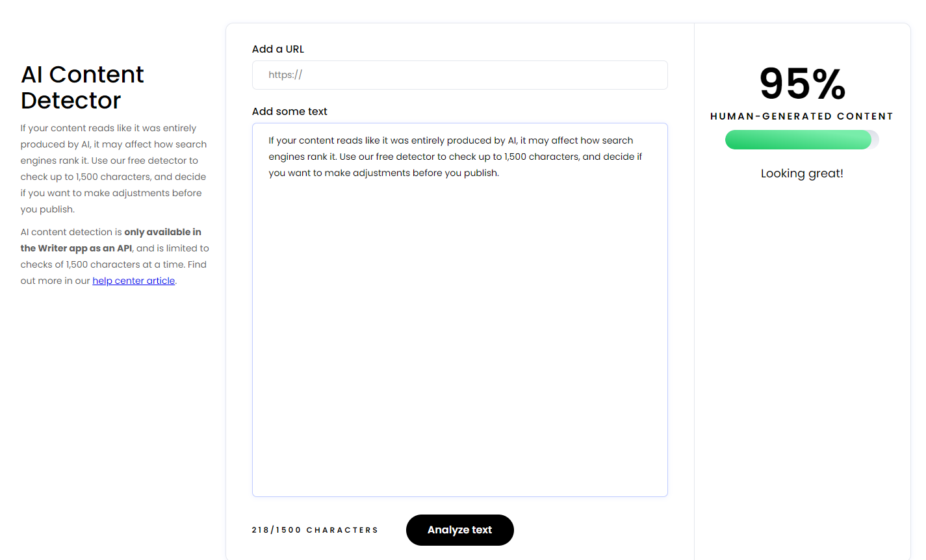Viewport: 926px width, 560px height.
Task: Click the green human-content progress bar
Action: (797, 140)
